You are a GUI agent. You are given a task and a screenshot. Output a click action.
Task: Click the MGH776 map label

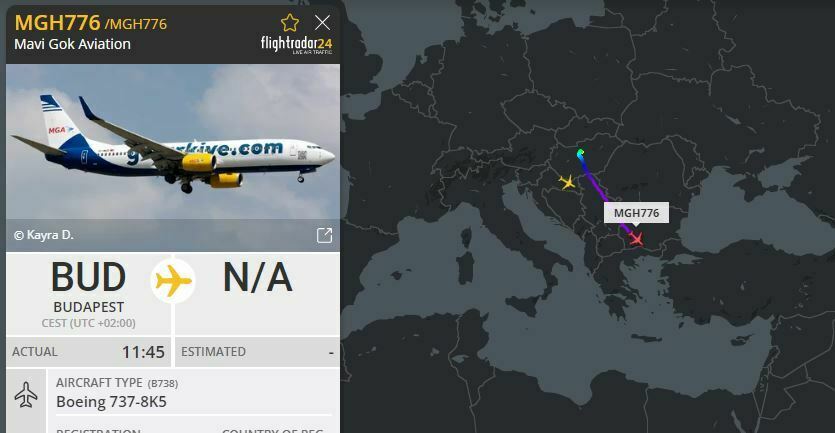(x=636, y=213)
